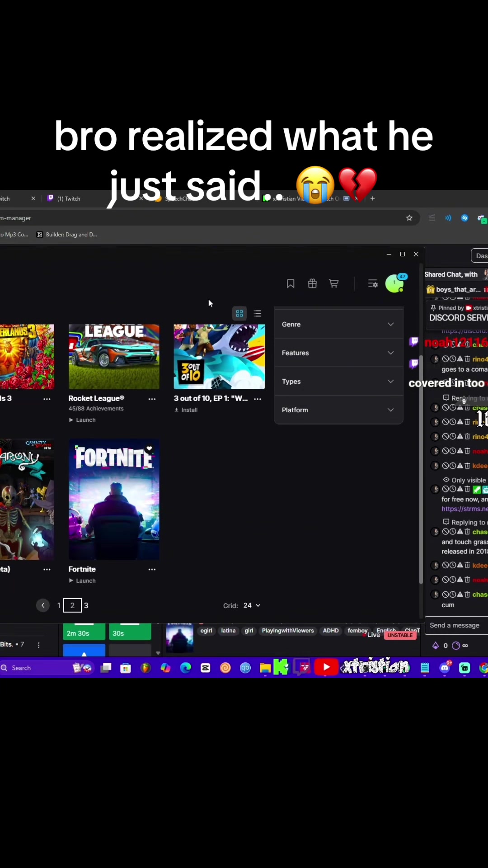
Task: Switch library to list view
Action: click(258, 313)
